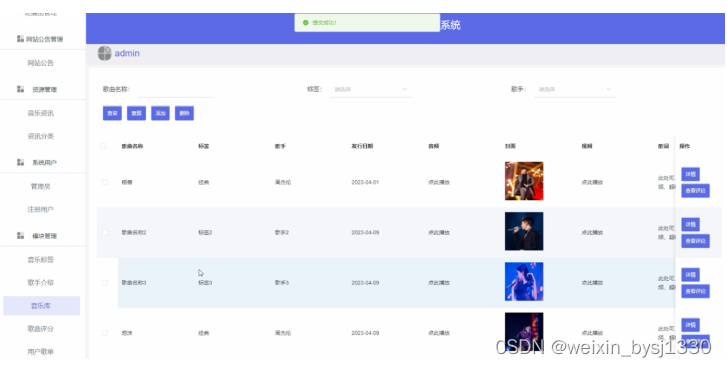Click the admin username link

127,53
